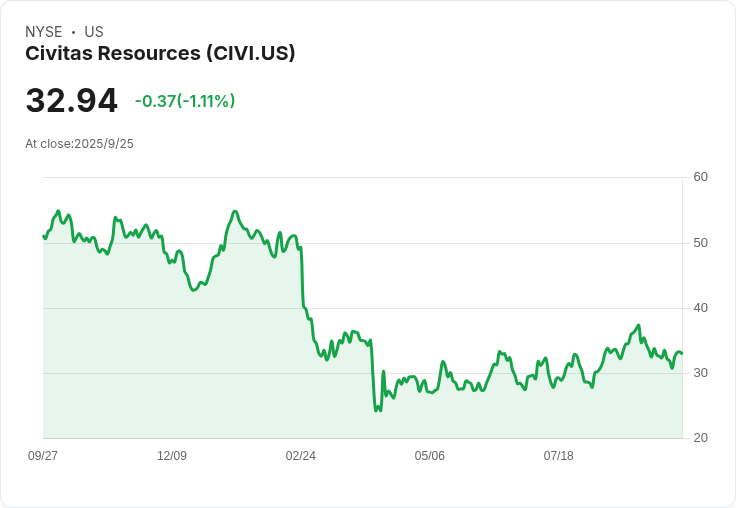
Task: Click the 60 y-axis value label
Action: pos(700,177)
